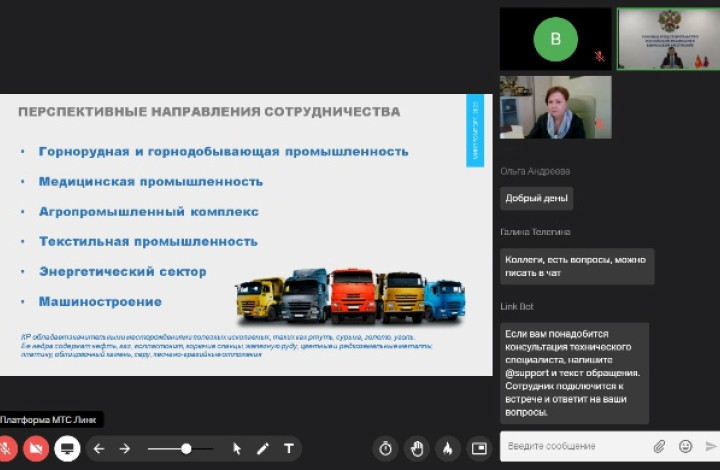This screenshot has width=720, height=470.
Task: Select the pencil drawing tool
Action: (x=263, y=449)
